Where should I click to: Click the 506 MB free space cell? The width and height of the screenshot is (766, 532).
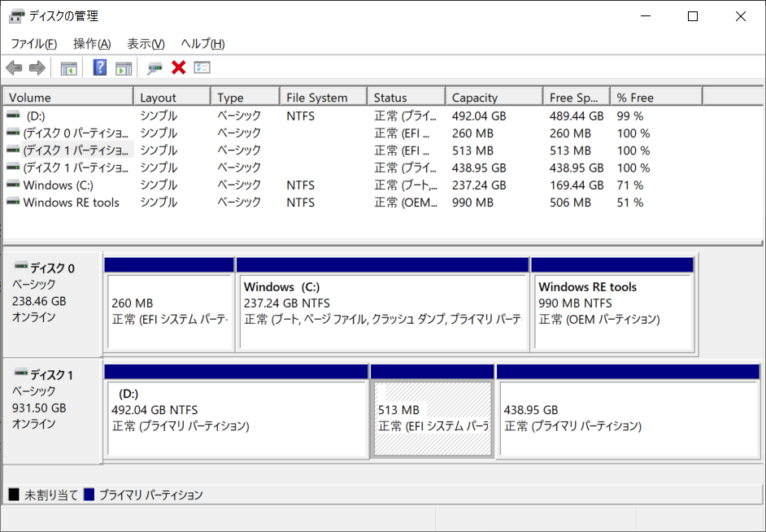click(x=571, y=203)
